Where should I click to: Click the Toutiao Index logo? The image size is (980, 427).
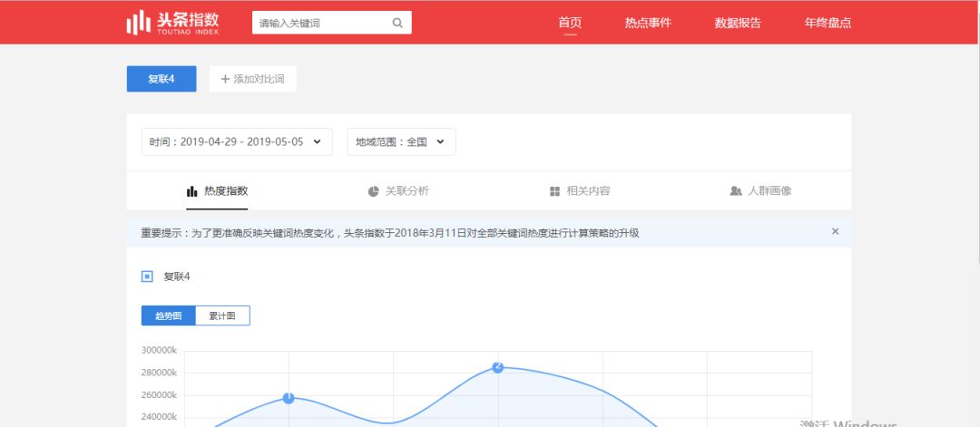click(x=172, y=23)
